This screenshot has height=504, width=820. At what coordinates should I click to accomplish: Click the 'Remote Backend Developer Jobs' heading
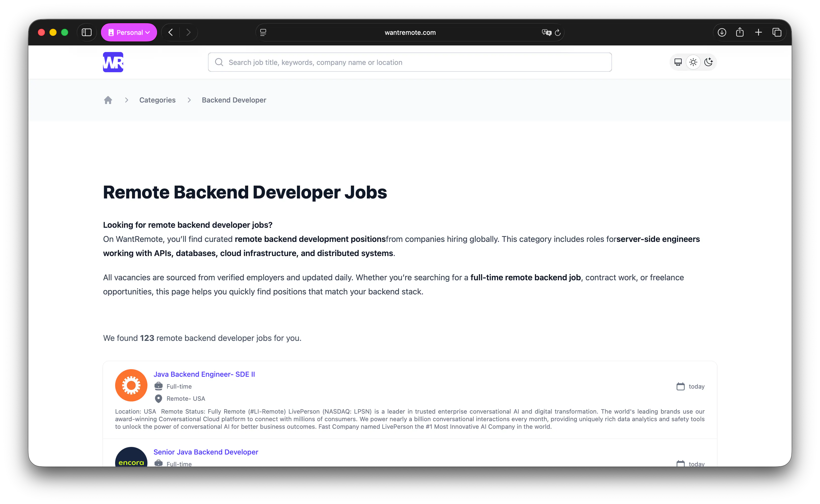tap(245, 192)
